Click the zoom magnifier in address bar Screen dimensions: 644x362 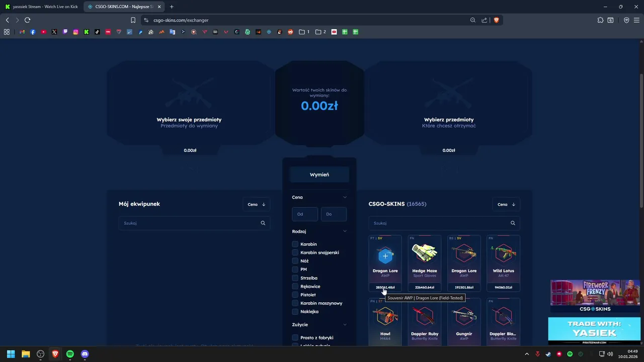[x=472, y=20]
